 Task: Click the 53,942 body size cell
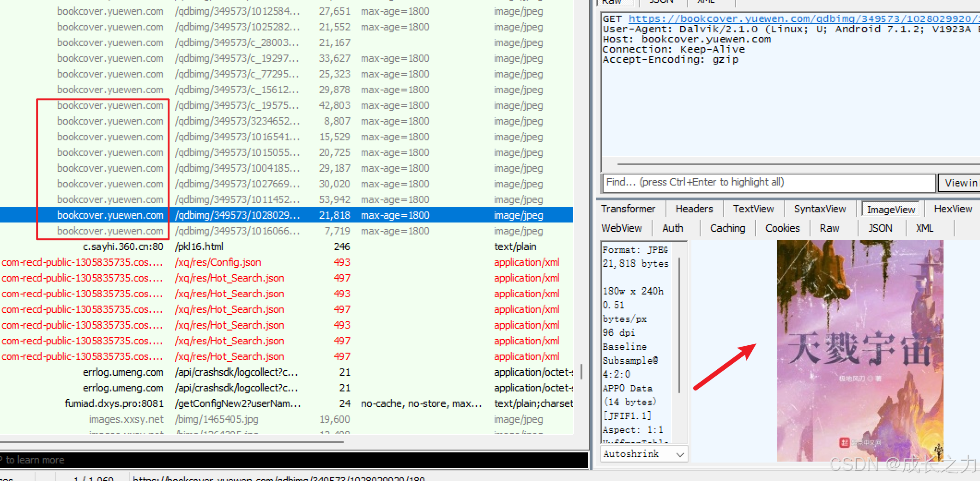334,199
